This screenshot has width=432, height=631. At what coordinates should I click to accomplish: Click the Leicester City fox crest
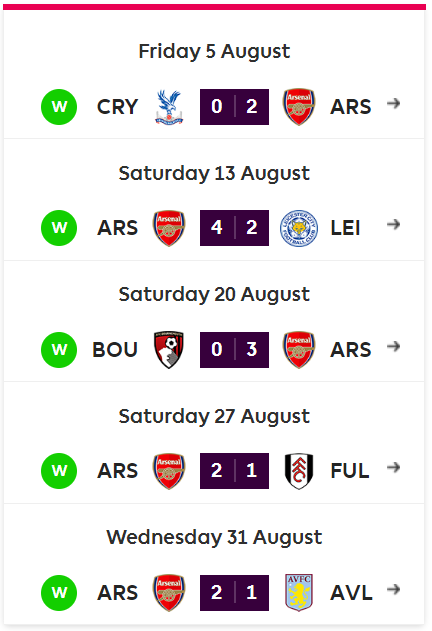[299, 228]
